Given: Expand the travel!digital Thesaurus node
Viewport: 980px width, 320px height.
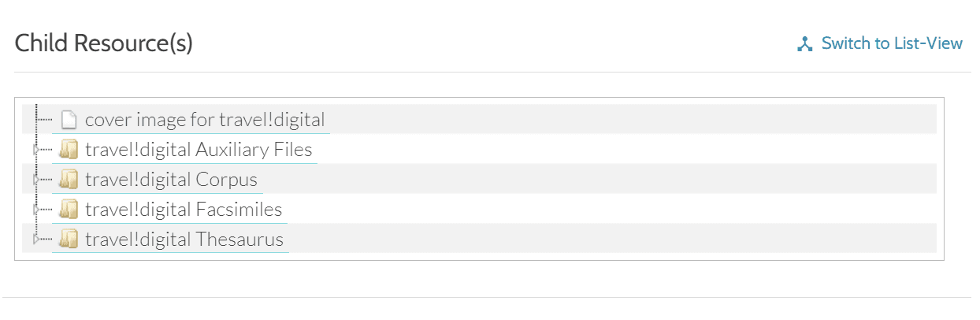Looking at the screenshot, I should coord(35,239).
